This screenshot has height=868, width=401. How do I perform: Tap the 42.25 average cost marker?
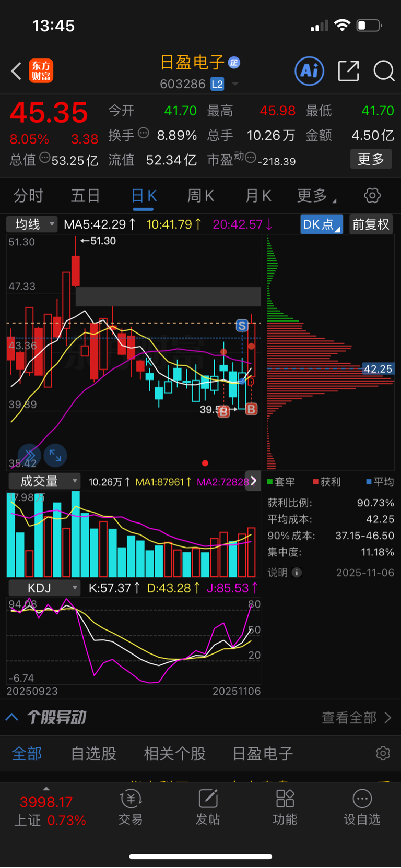pos(378,369)
